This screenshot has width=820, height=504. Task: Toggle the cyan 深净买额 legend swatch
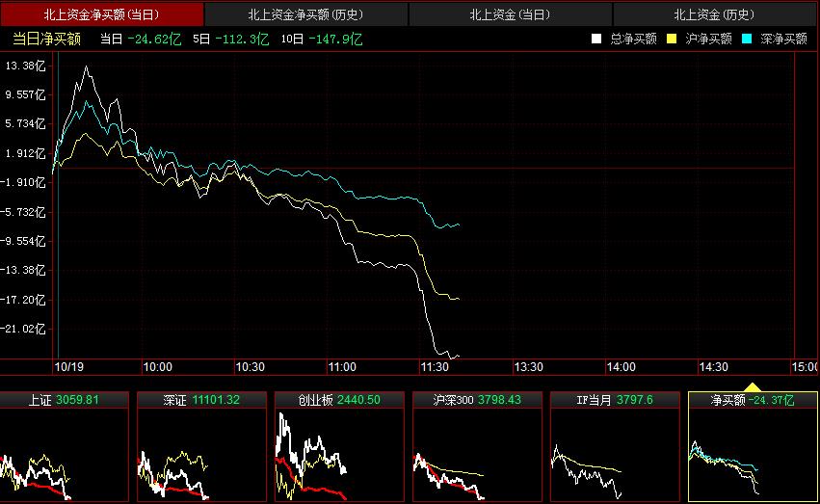click(x=747, y=40)
